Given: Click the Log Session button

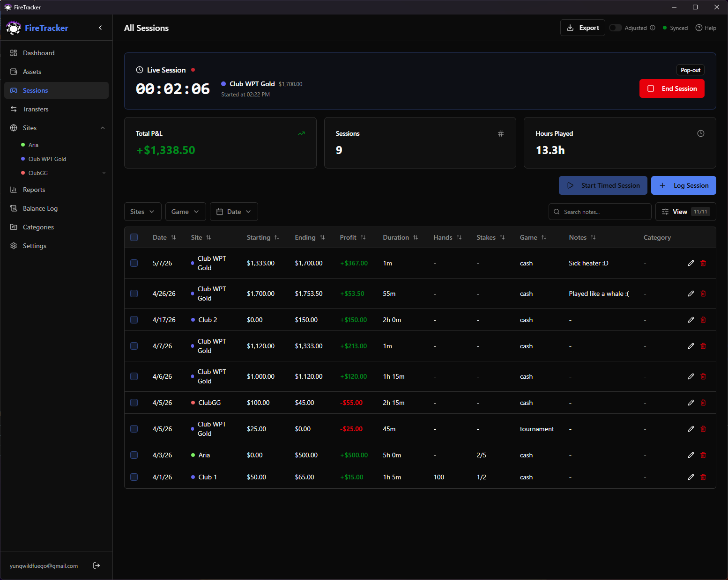Looking at the screenshot, I should click(683, 185).
